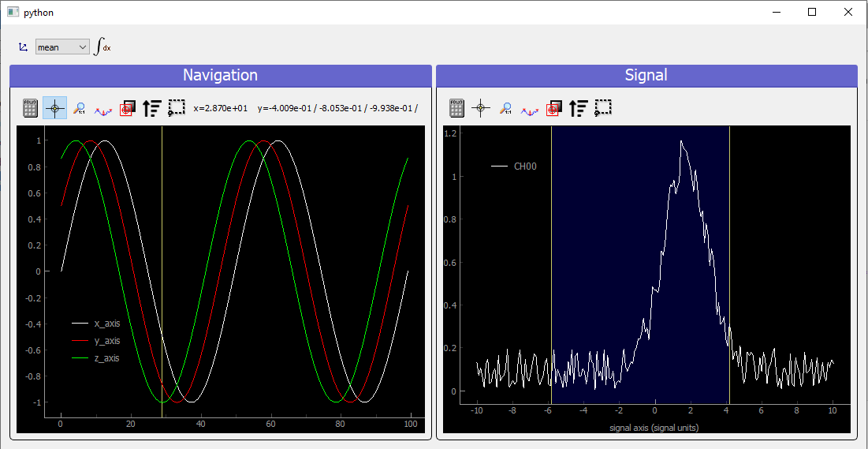Click the red target square icon in Navigation toolbar
868x449 pixels.
[128, 108]
